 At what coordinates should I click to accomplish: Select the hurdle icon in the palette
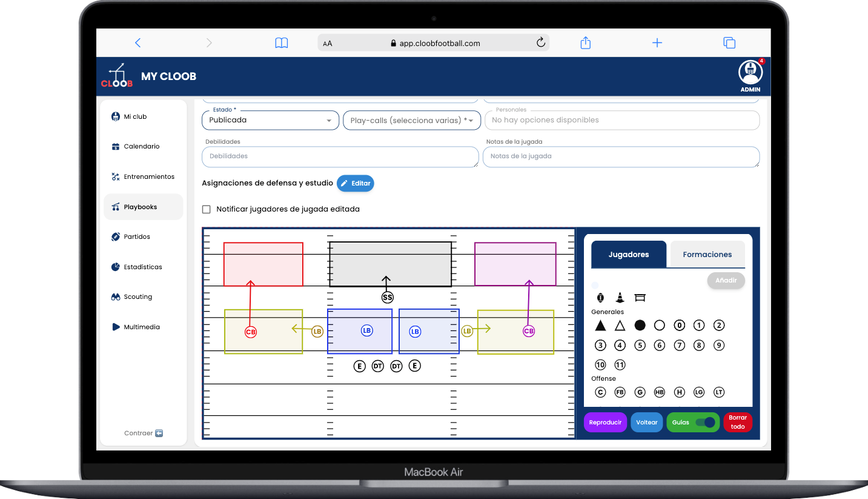pos(640,298)
